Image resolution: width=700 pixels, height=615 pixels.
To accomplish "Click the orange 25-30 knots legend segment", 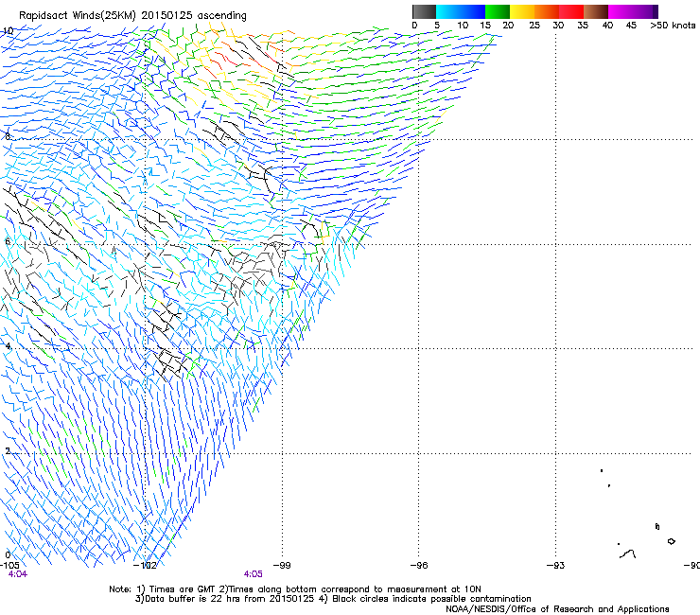I will click(547, 11).
